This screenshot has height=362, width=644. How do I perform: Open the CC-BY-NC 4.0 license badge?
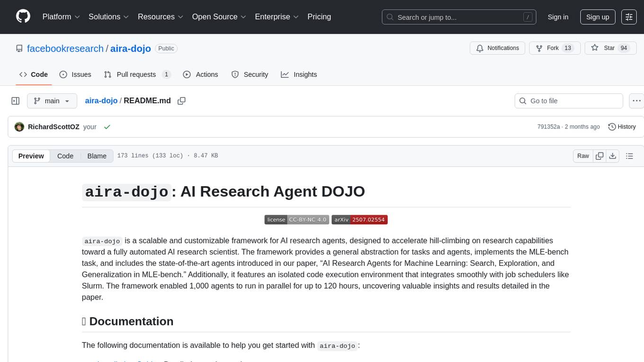pyautogui.click(x=297, y=219)
